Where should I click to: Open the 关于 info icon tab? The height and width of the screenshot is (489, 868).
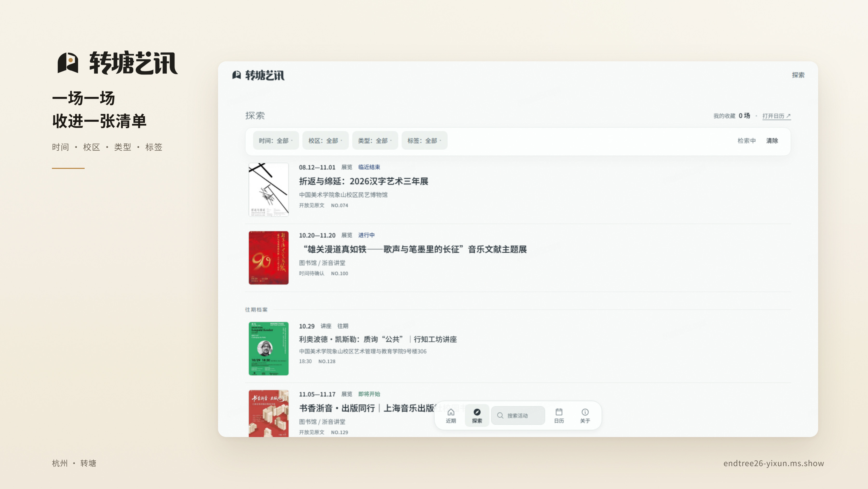(585, 415)
